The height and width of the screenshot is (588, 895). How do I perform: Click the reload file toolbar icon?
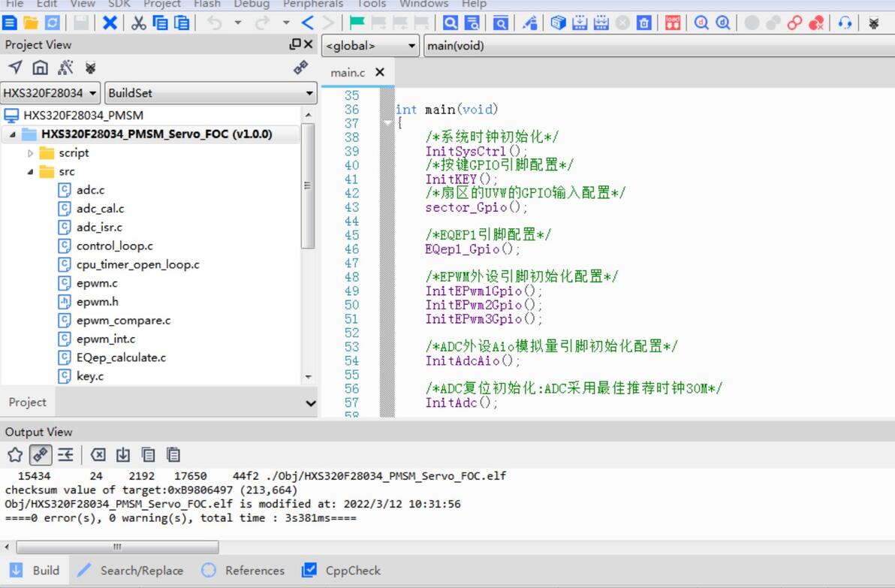(x=52, y=23)
